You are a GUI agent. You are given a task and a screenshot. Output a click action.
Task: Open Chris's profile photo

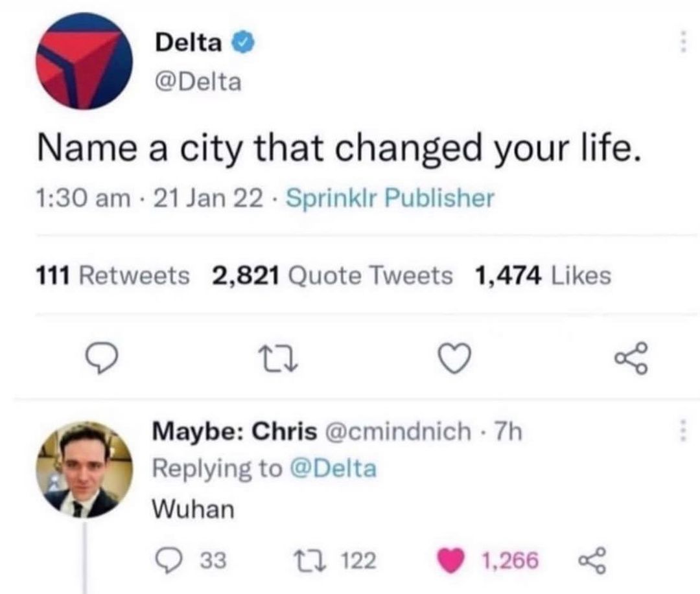[x=84, y=469]
